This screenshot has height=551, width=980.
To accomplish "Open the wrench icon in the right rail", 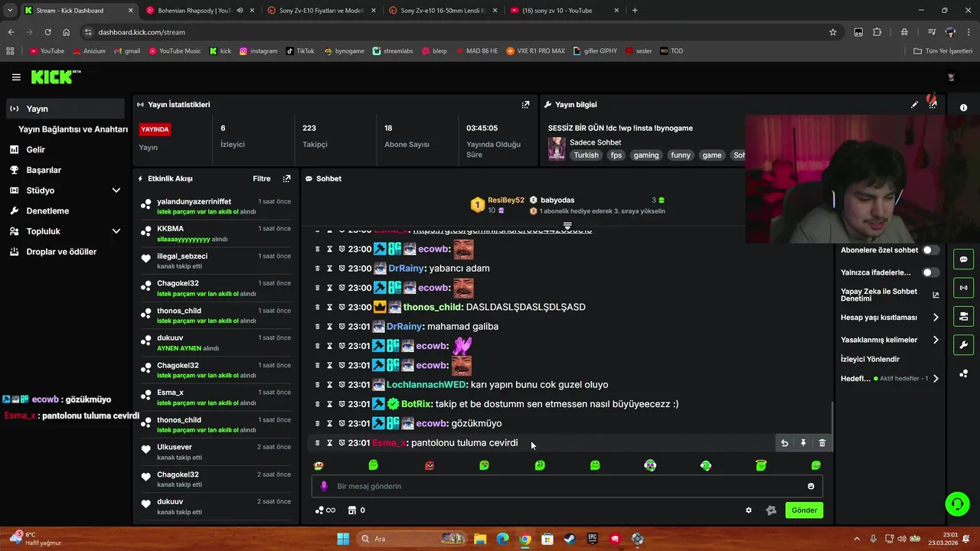I will pyautogui.click(x=963, y=344).
